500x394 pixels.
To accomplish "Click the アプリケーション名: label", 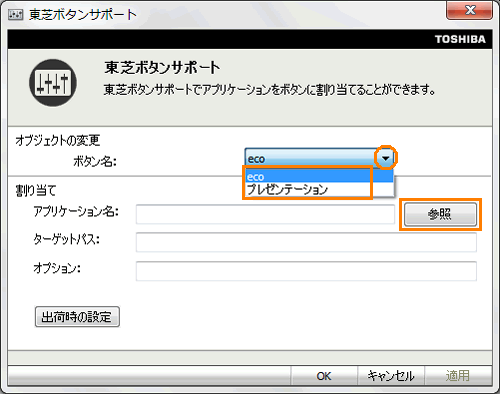I will tap(76, 211).
